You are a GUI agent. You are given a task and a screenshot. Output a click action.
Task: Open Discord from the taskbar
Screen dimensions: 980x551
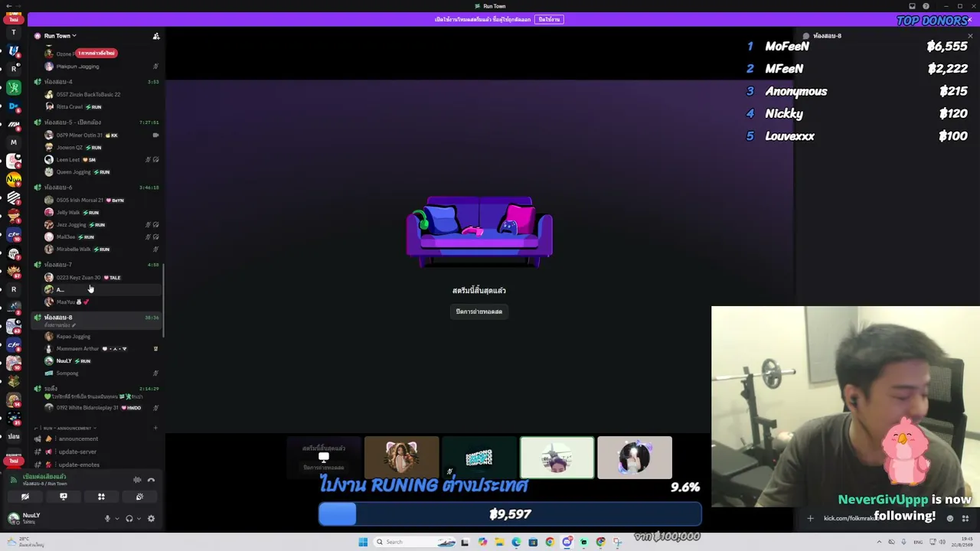click(567, 542)
